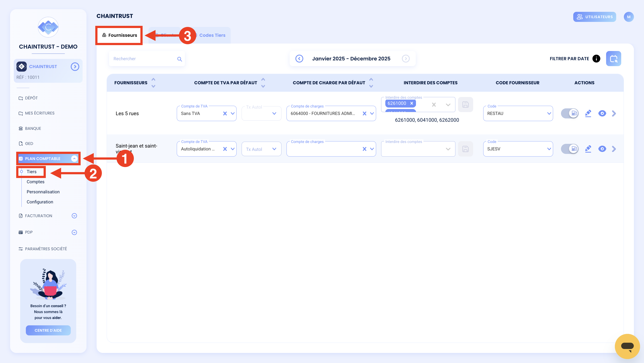Open Interdire des comptes dropdown for Les 5 rues

tap(448, 105)
